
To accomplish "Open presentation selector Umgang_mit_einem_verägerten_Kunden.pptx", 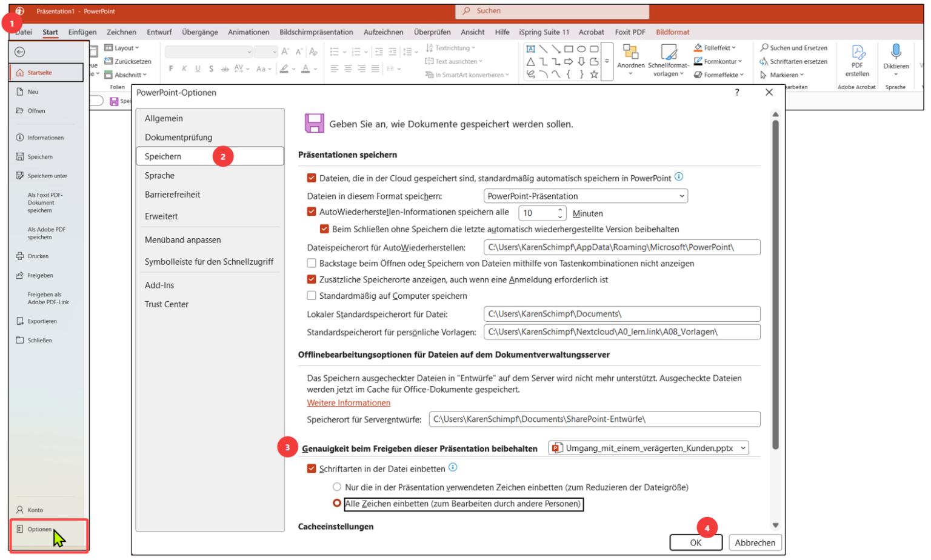I will click(649, 448).
